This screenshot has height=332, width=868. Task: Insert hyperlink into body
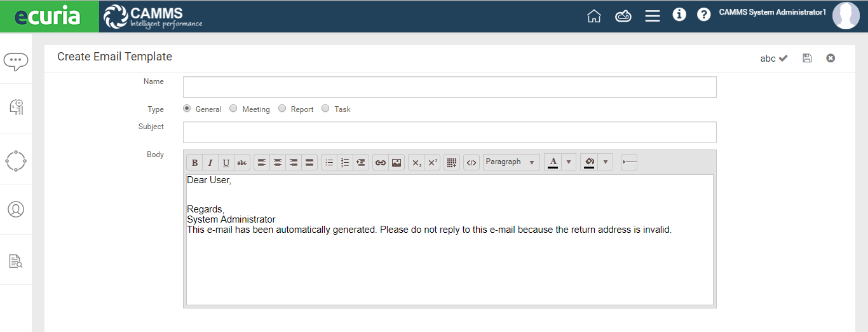[x=381, y=163]
